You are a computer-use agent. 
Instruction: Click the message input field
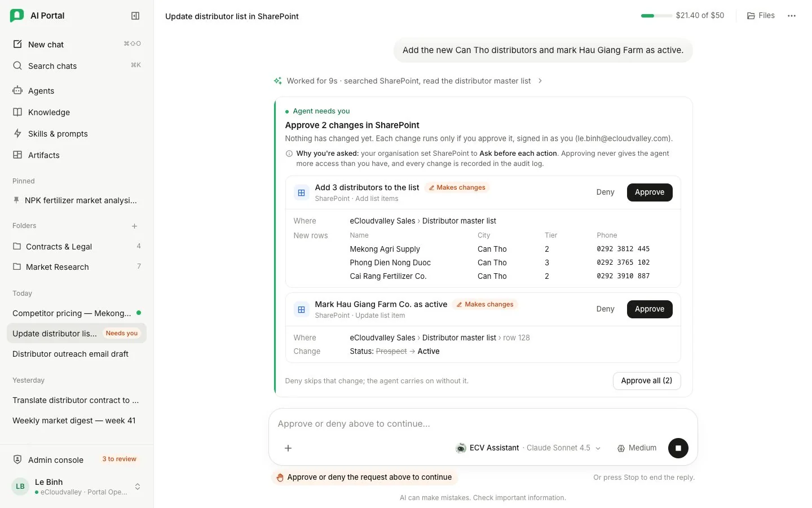(x=483, y=423)
